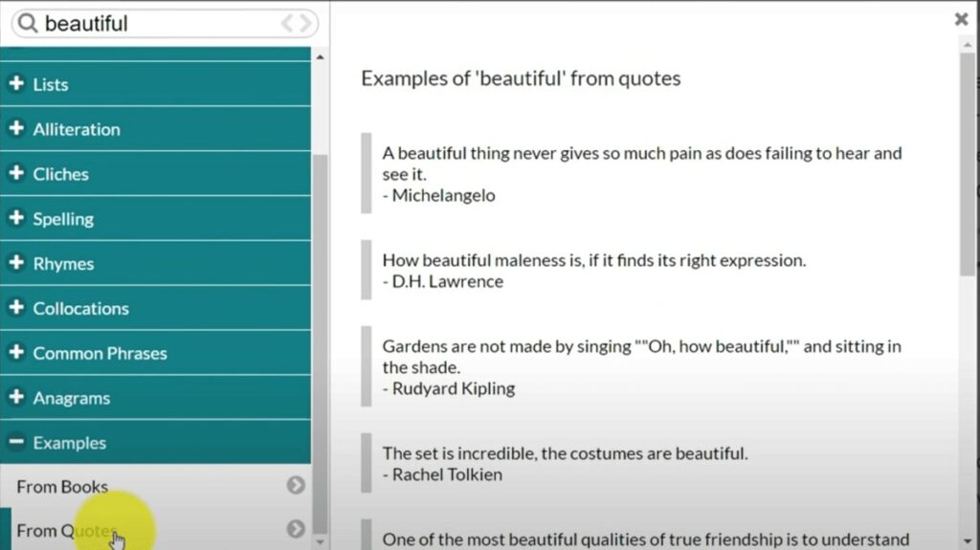980x550 pixels.
Task: Expand the Cliches section
Action: pyautogui.click(x=155, y=174)
